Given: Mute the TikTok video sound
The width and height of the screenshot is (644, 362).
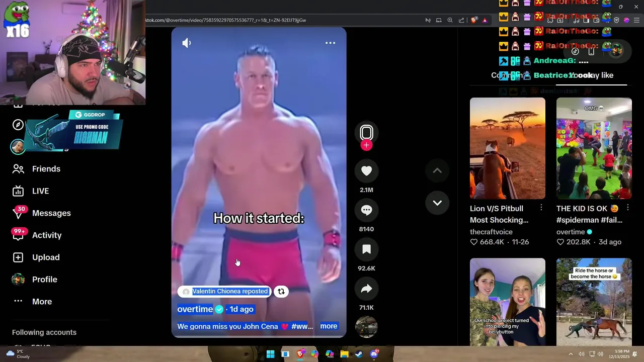Looking at the screenshot, I should point(187,43).
